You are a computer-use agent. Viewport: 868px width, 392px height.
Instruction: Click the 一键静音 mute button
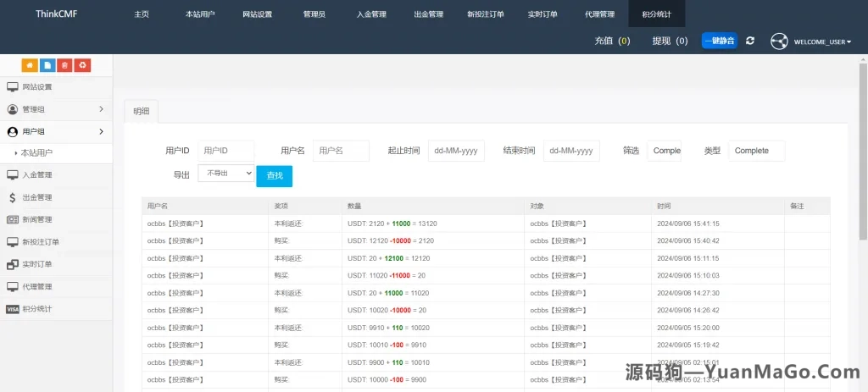coord(720,41)
